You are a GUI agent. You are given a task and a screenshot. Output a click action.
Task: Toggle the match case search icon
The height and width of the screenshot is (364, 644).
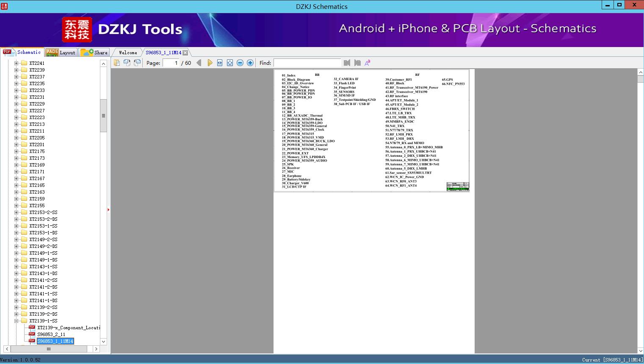[x=368, y=63]
